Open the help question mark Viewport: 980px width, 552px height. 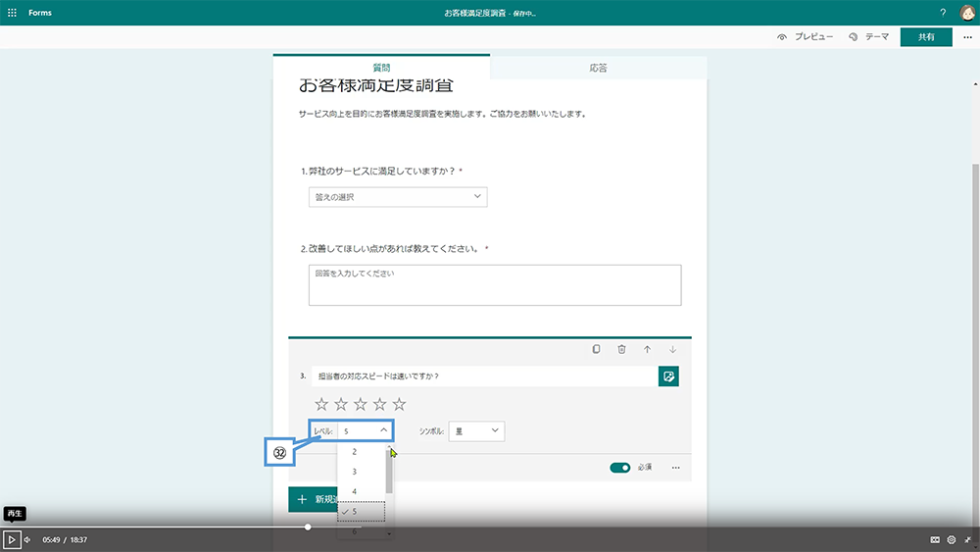pos(943,13)
